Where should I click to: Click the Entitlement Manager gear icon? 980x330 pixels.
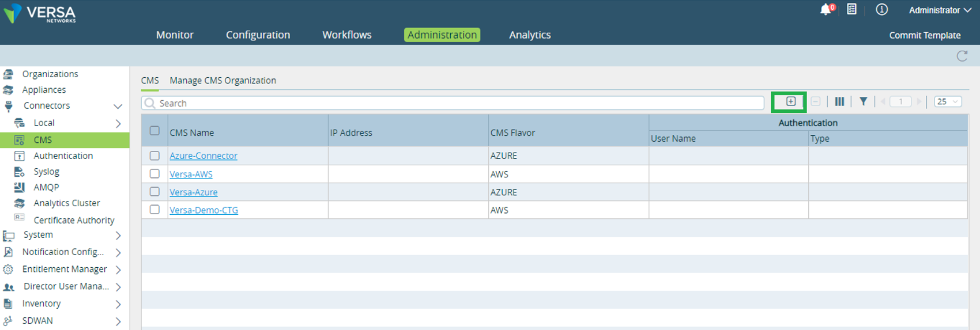pyautogui.click(x=7, y=269)
